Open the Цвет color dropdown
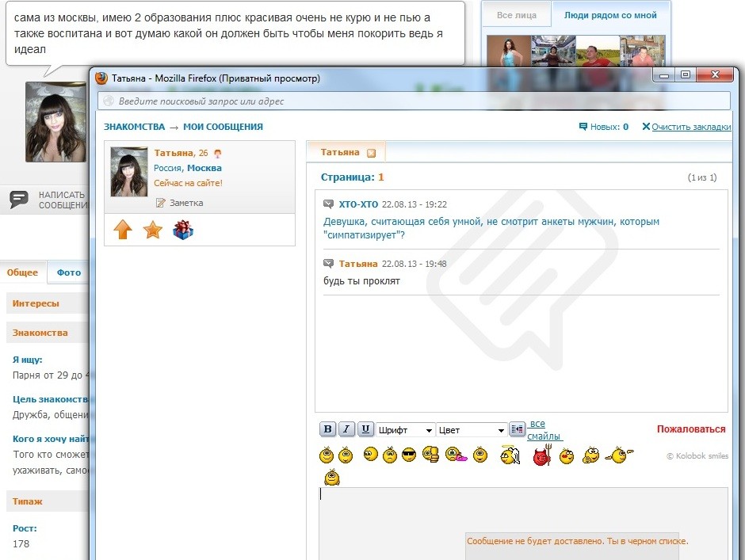This screenshot has width=745, height=560. click(472, 430)
